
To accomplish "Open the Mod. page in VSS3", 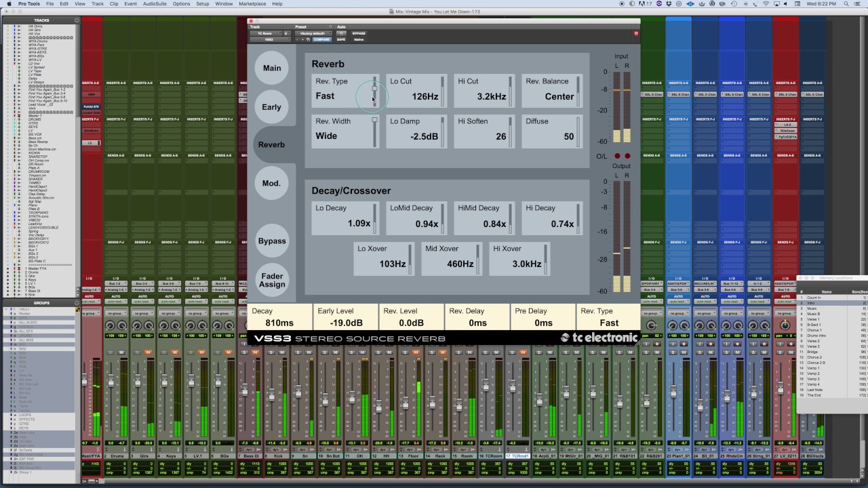I will tap(272, 183).
